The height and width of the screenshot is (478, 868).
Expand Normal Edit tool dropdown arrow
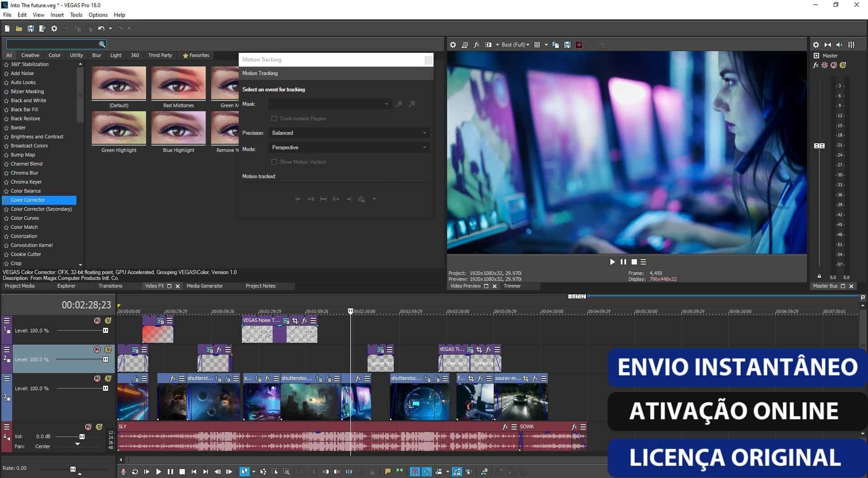[x=254, y=472]
